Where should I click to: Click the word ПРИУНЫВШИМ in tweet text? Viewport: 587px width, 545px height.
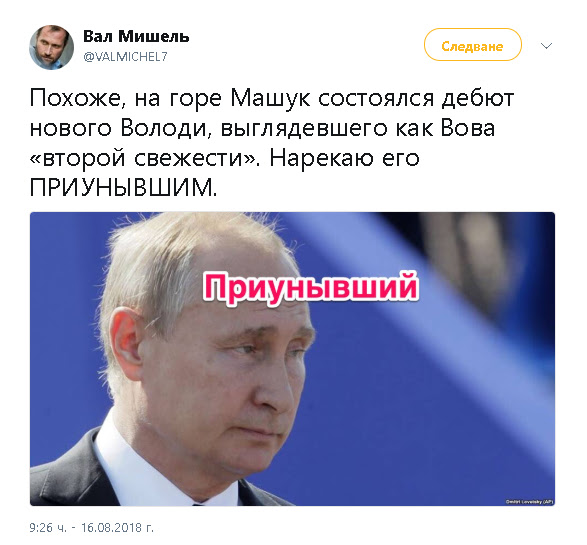tap(123, 187)
